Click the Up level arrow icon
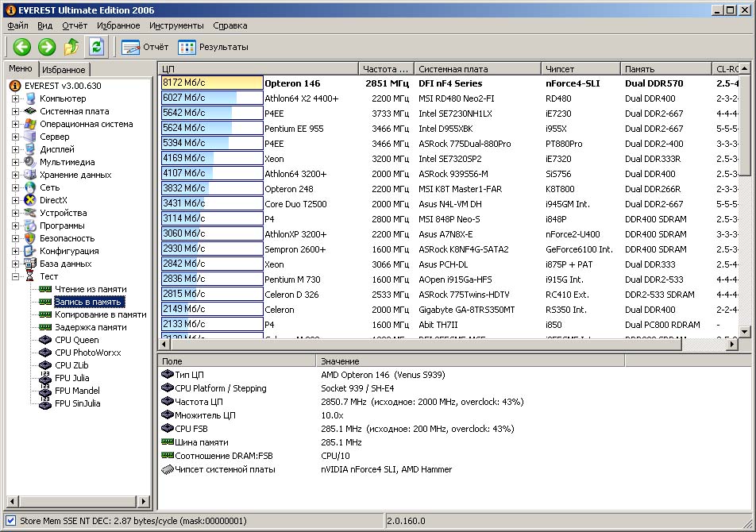Screen dimensions: 756x532 (71, 47)
